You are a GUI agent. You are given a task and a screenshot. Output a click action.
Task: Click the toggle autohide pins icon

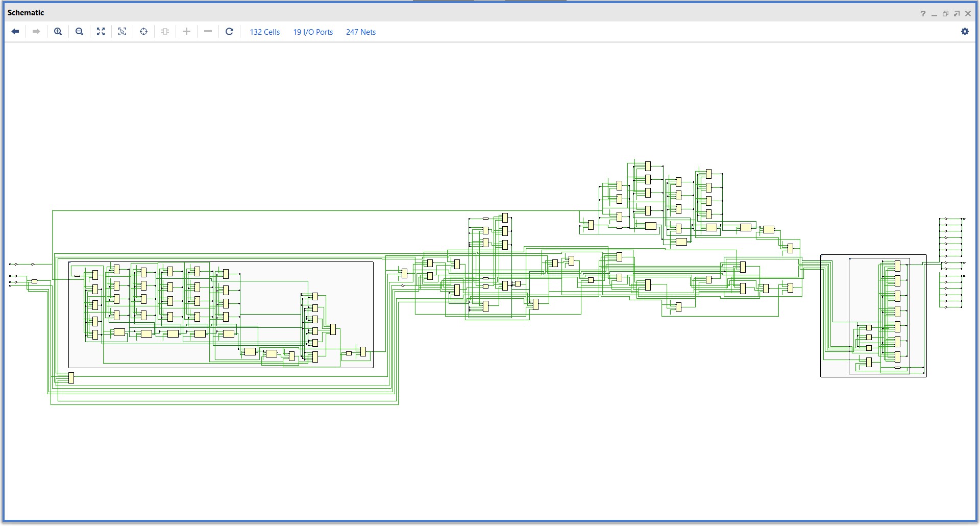[x=165, y=32]
